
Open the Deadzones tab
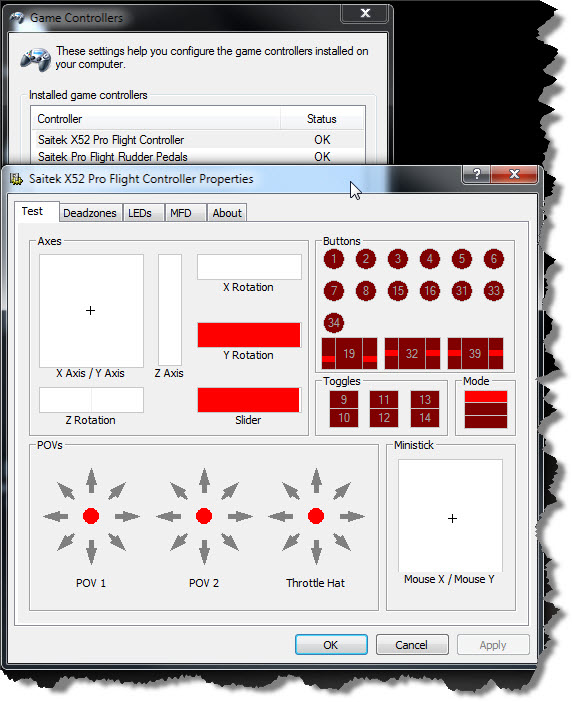(x=90, y=213)
